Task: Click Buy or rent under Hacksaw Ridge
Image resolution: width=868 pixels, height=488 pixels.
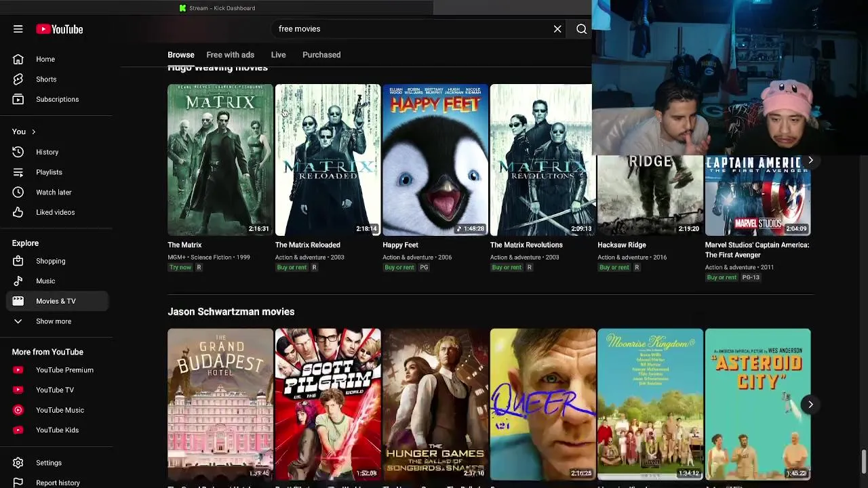Action: tap(614, 267)
